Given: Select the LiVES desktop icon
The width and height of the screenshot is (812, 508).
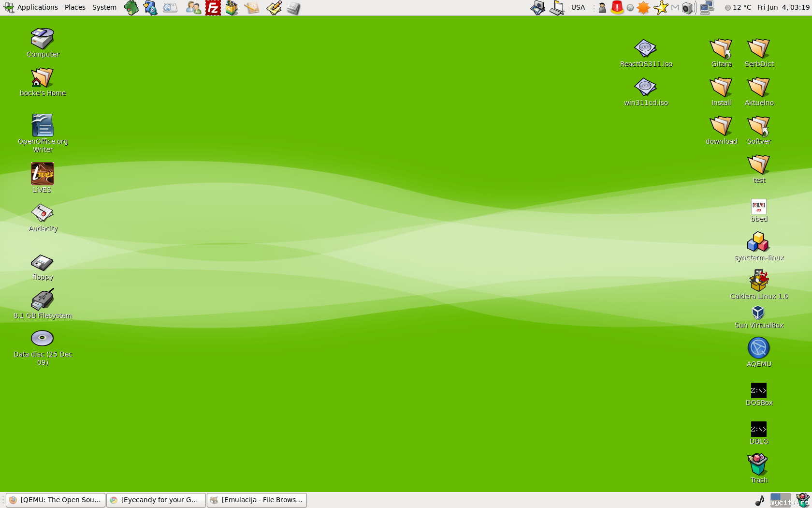Looking at the screenshot, I should click(43, 178).
